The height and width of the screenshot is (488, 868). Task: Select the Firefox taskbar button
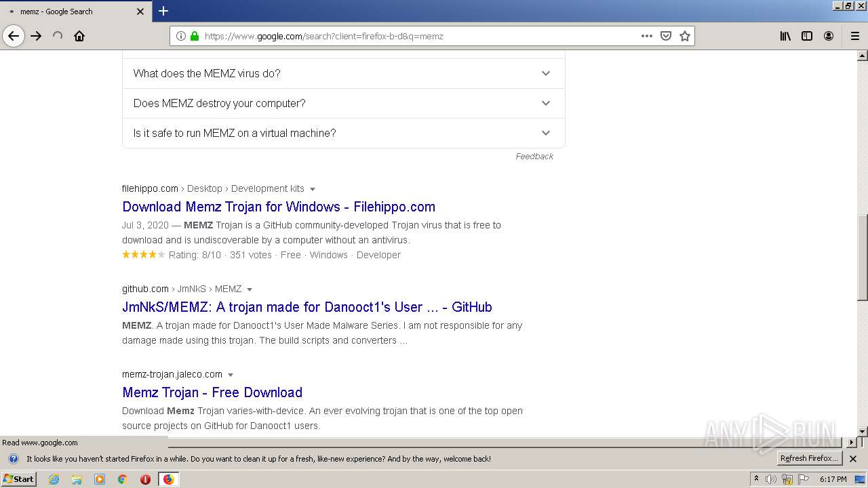[x=168, y=479]
